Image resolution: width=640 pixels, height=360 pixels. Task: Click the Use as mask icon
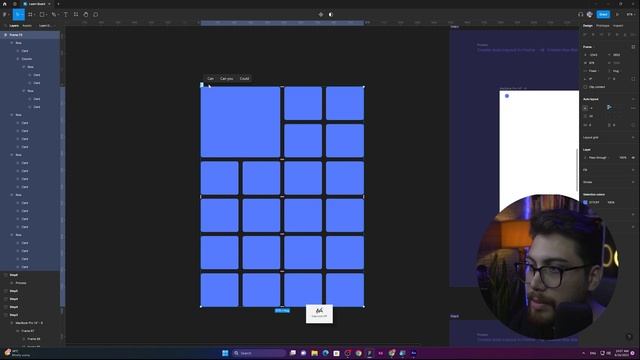(331, 14)
